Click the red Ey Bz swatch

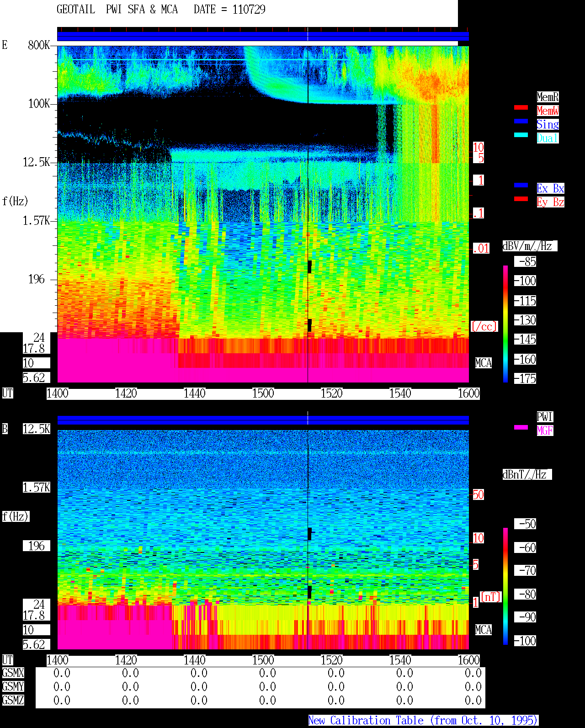point(521,199)
